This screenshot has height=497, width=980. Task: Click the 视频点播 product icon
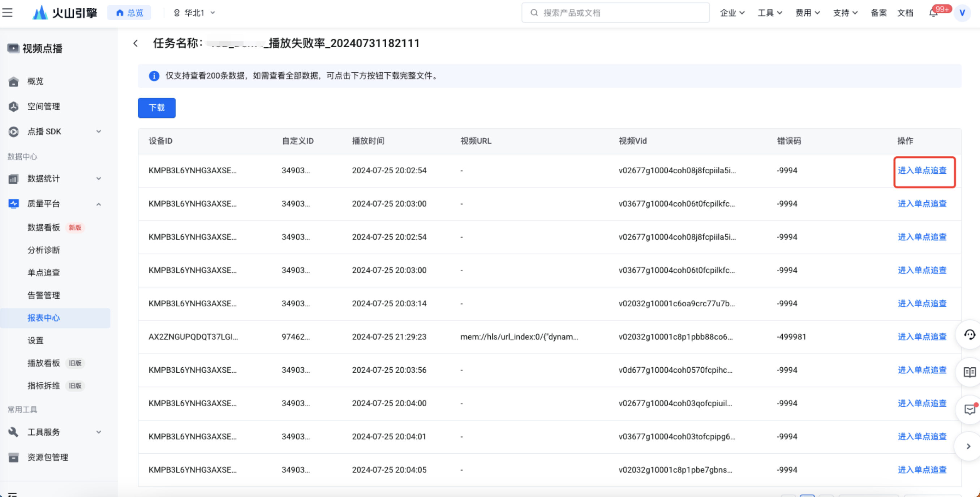point(13,48)
